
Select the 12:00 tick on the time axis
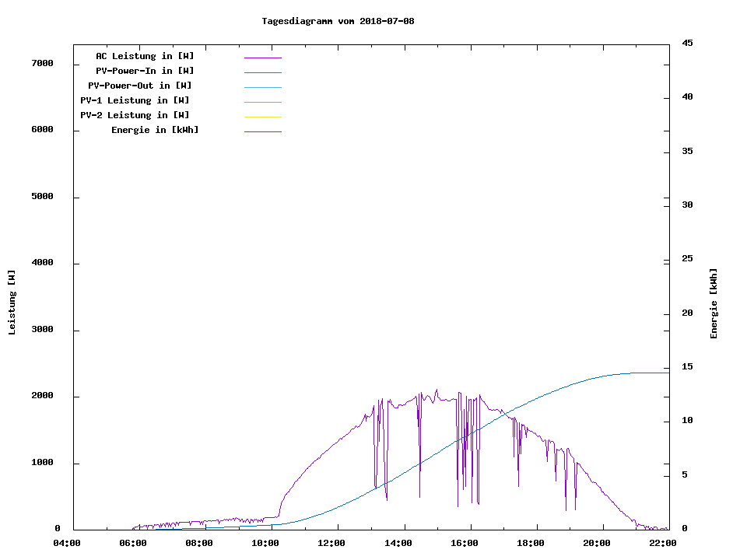(332, 544)
